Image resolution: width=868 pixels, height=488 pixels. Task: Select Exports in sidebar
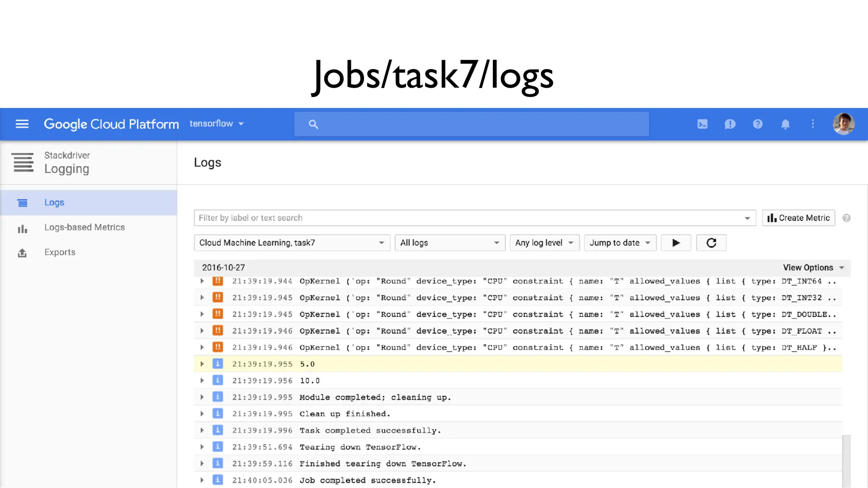pos(60,252)
